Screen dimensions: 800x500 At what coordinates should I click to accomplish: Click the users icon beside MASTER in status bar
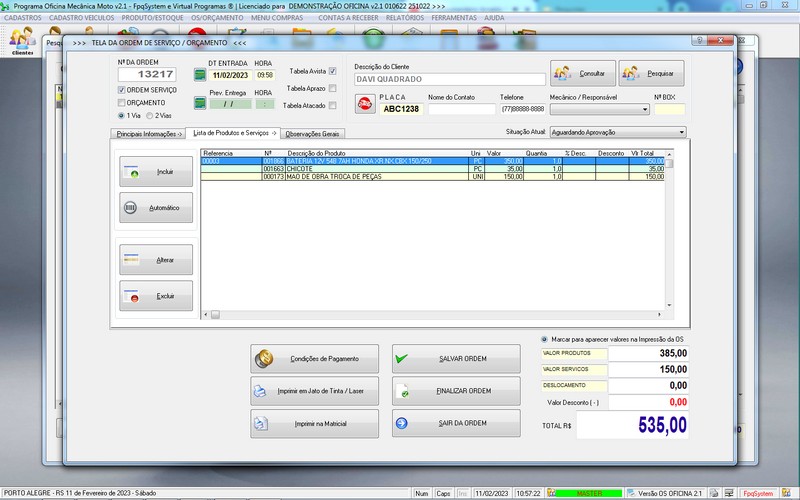(551, 493)
